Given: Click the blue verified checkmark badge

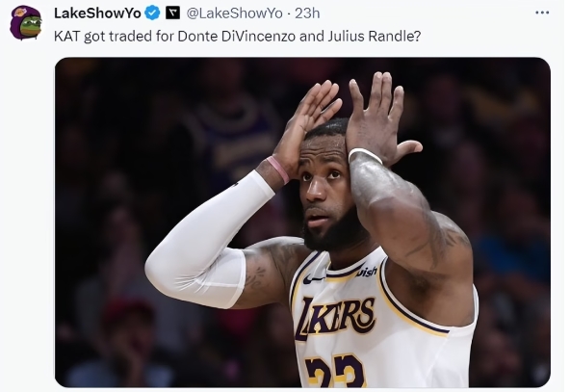Looking at the screenshot, I should [x=152, y=13].
